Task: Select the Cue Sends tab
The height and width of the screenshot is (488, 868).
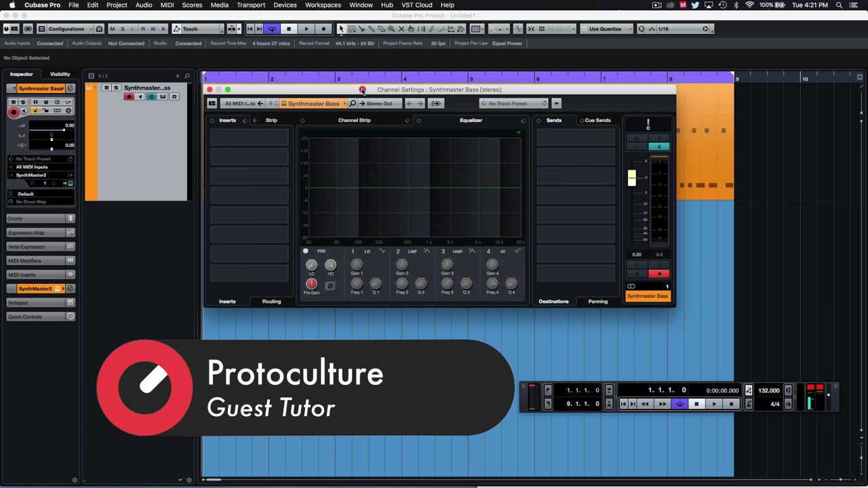Action: [x=597, y=121]
